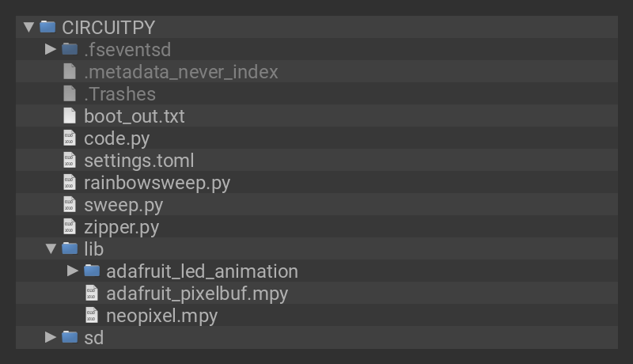Screen dimensions: 633x364
Task: Click the settings.toml file icon
Action: point(70,161)
